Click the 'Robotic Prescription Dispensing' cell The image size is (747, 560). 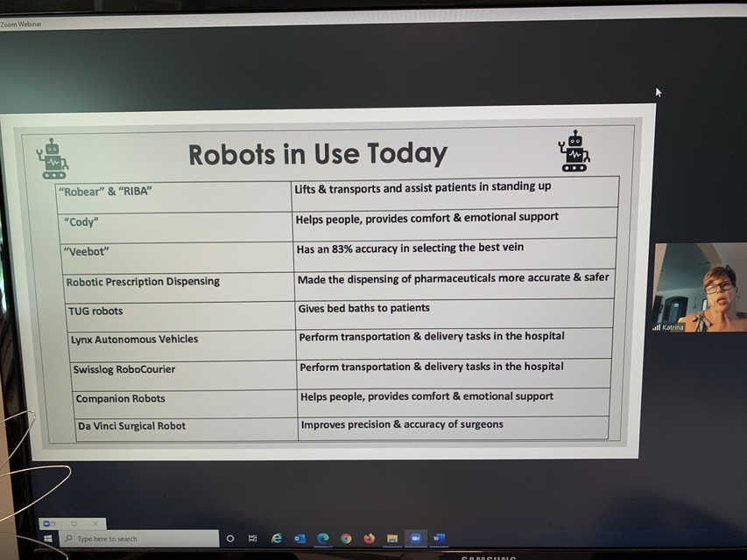(180, 287)
